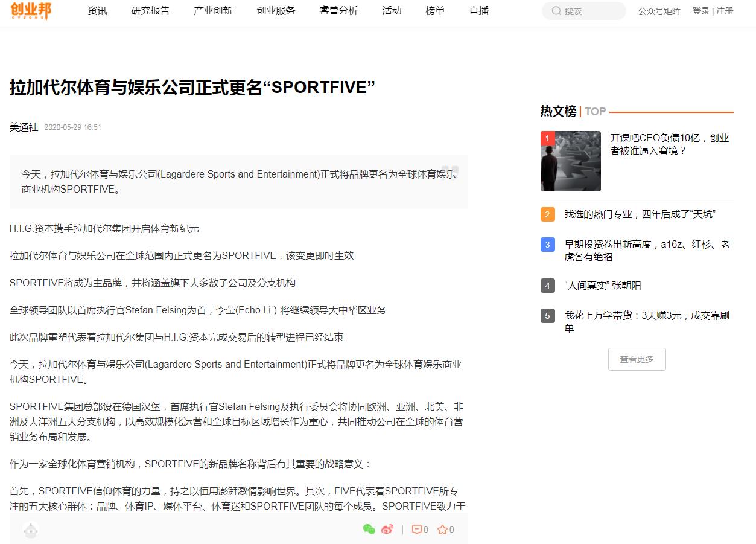Go to 创业服务 section

pyautogui.click(x=276, y=11)
